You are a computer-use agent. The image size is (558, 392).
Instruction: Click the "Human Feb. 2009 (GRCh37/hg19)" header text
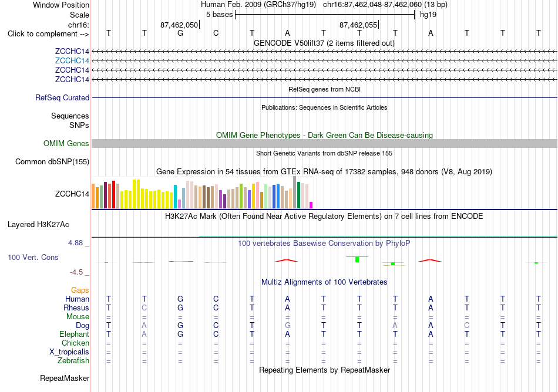point(258,5)
